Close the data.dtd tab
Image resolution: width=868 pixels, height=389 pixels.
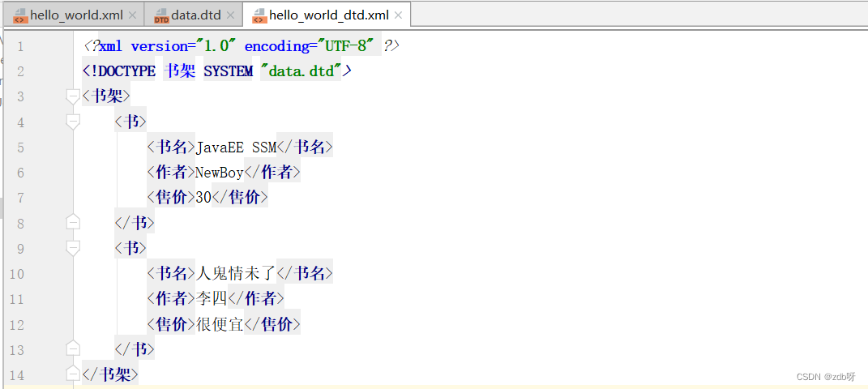[231, 15]
